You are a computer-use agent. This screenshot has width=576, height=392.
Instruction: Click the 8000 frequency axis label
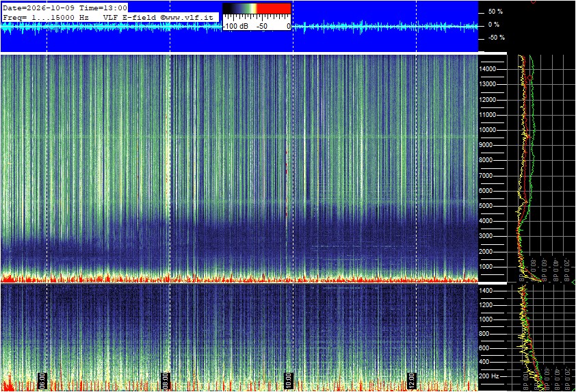[486, 160]
